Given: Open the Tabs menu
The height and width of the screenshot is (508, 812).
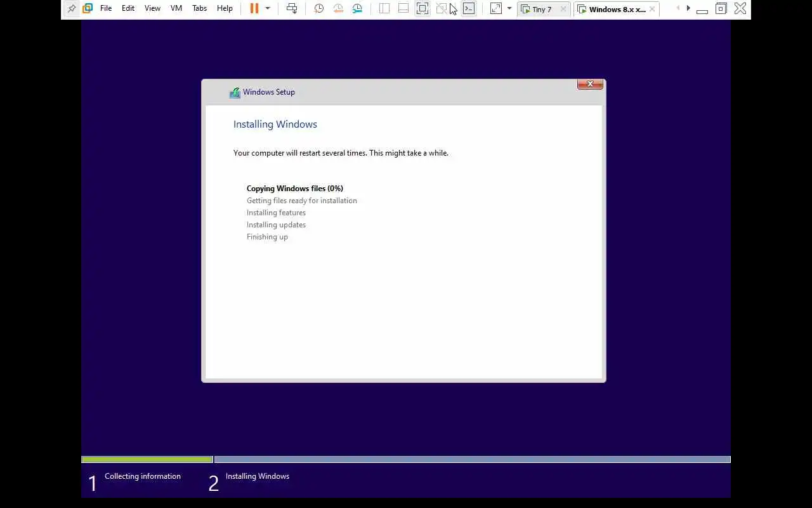Looking at the screenshot, I should [199, 8].
